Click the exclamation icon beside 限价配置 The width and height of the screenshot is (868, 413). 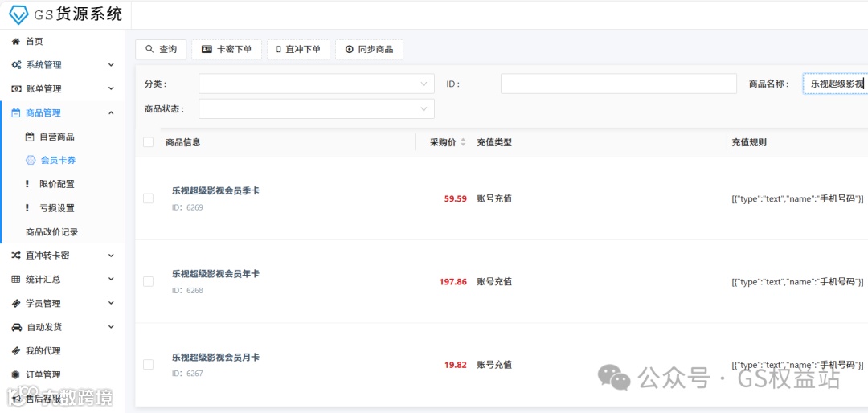(x=27, y=184)
